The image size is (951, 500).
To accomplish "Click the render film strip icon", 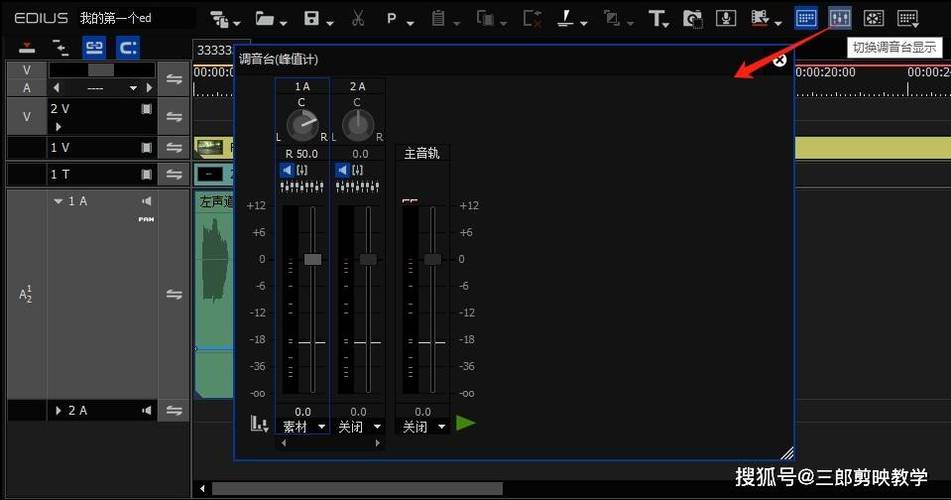I will (x=760, y=18).
